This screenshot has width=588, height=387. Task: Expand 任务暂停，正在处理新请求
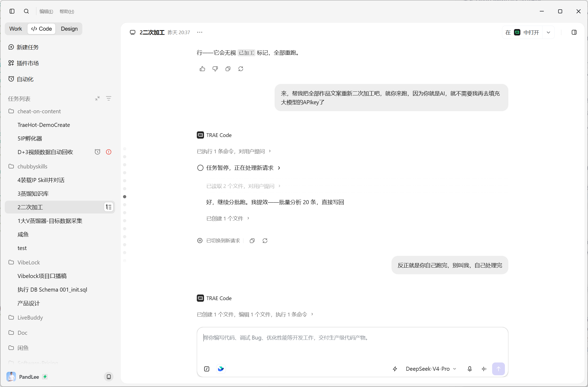pyautogui.click(x=239, y=168)
